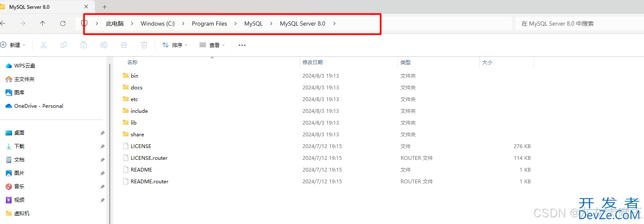Open OneDrive - Personal in sidebar
644x224 pixels.
(x=34, y=106)
